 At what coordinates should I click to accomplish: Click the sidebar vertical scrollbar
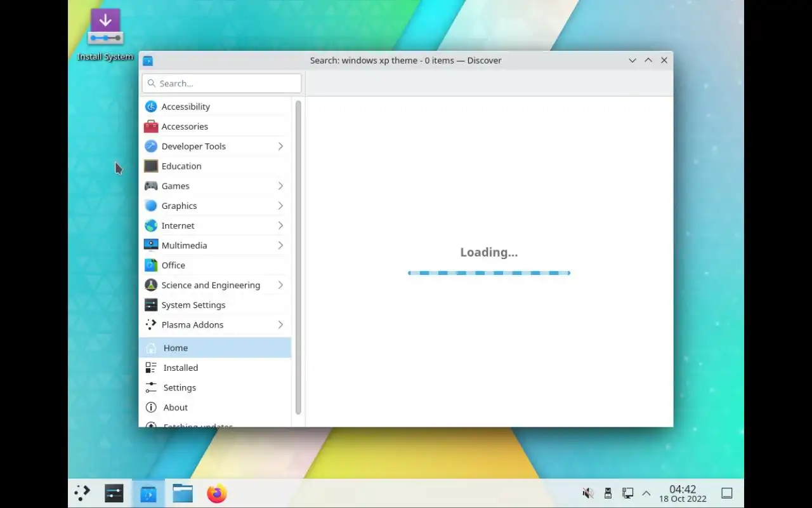(x=298, y=257)
